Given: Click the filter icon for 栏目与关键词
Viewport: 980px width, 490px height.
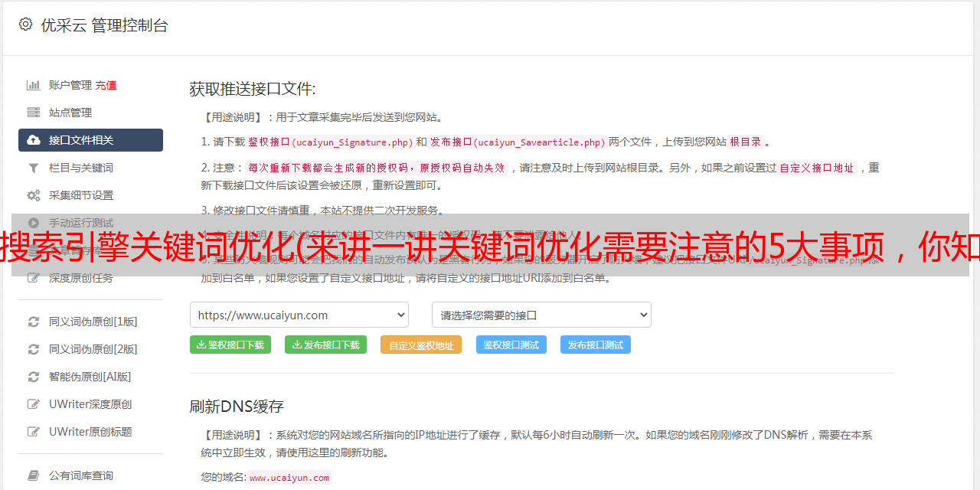Looking at the screenshot, I should (34, 168).
